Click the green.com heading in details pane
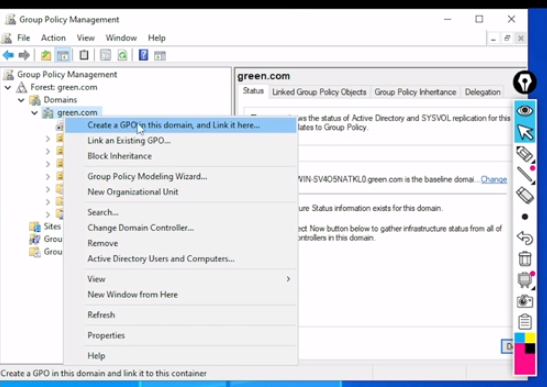 (264, 76)
